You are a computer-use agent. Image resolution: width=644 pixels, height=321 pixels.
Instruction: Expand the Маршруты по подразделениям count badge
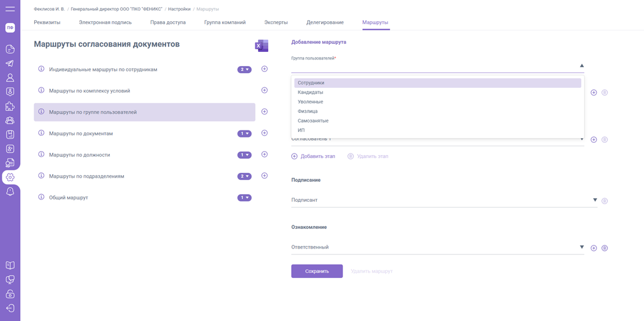244,176
